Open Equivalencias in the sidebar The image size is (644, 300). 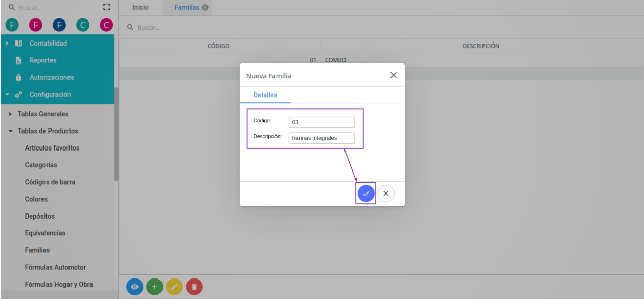[45, 233]
